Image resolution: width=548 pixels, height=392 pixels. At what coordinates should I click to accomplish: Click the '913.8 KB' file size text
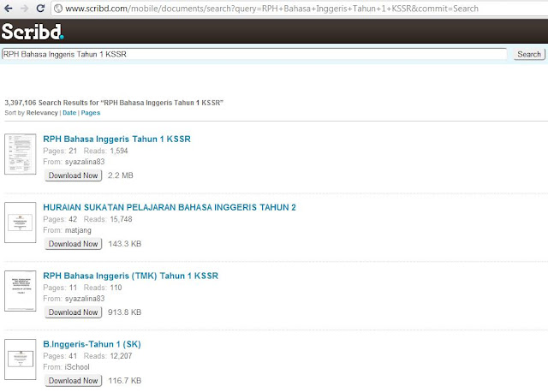tap(125, 312)
